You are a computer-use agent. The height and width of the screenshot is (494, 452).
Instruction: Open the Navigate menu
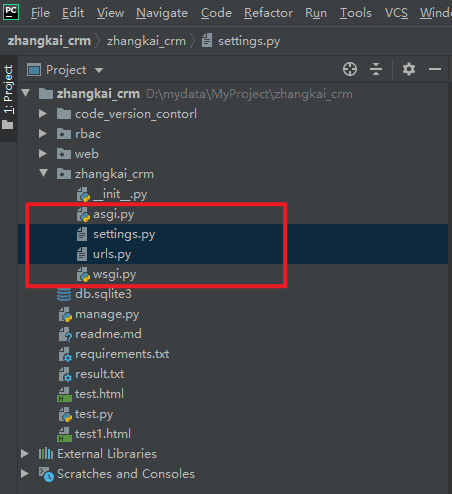point(162,13)
